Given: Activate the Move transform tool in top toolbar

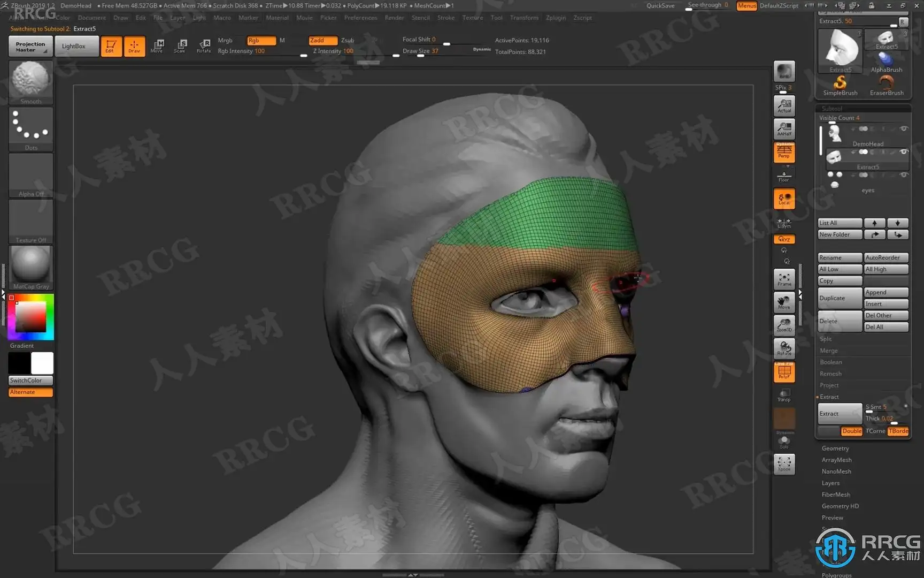Looking at the screenshot, I should tap(157, 46).
